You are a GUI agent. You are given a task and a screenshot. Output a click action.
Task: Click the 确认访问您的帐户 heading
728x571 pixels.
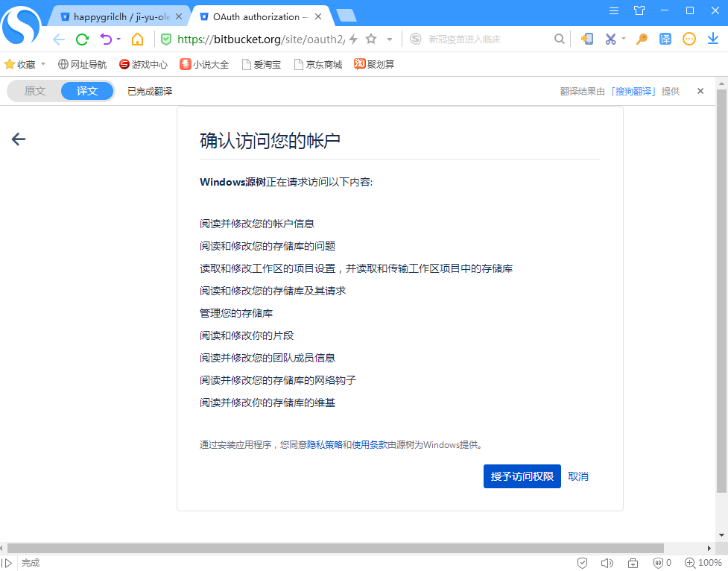[x=270, y=140]
